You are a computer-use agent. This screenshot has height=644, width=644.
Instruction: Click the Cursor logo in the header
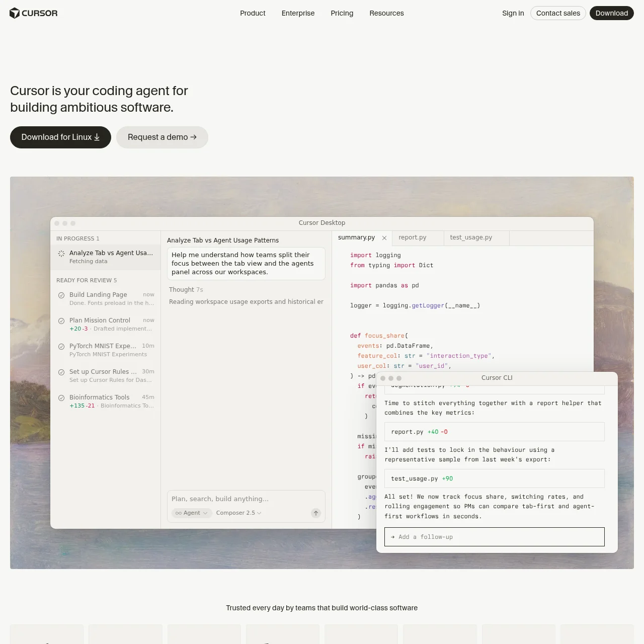pyautogui.click(x=34, y=13)
